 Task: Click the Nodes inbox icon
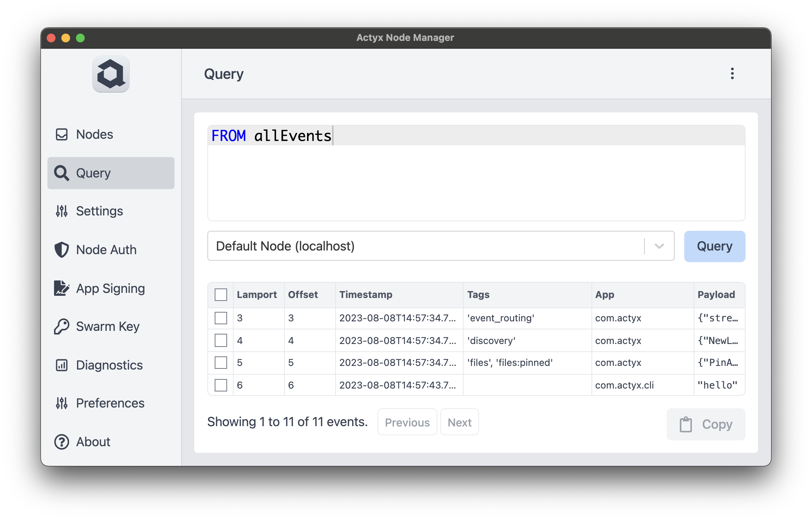(62, 134)
